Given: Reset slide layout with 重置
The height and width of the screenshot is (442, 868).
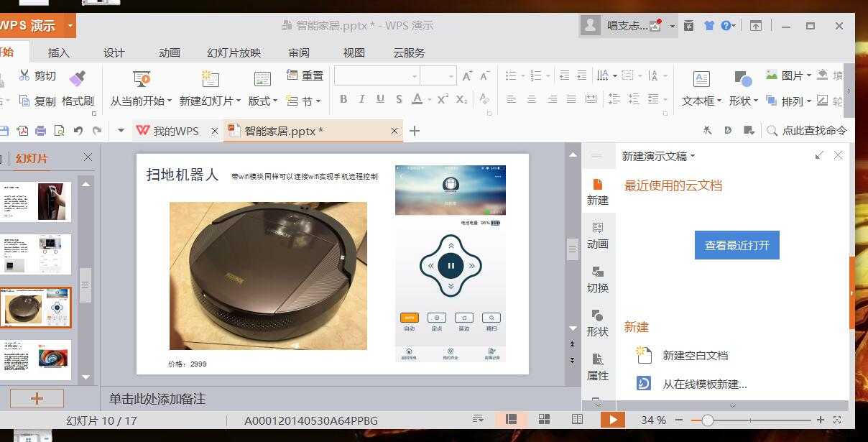Looking at the screenshot, I should point(305,75).
